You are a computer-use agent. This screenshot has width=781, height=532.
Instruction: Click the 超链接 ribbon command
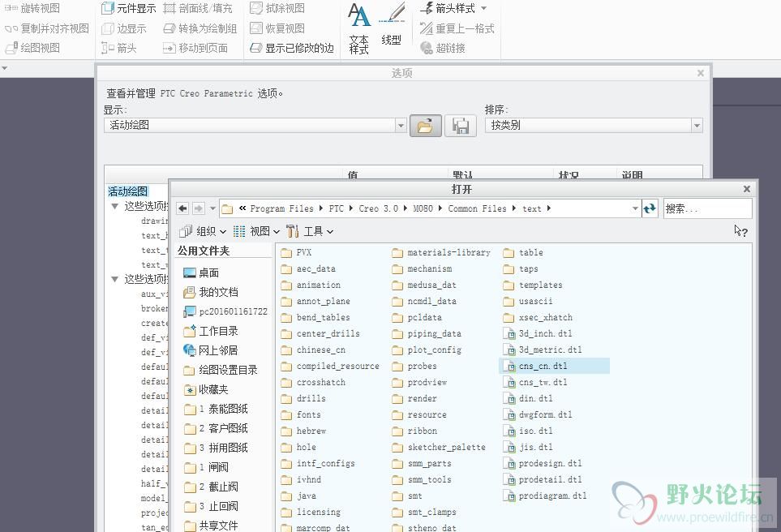(x=443, y=48)
